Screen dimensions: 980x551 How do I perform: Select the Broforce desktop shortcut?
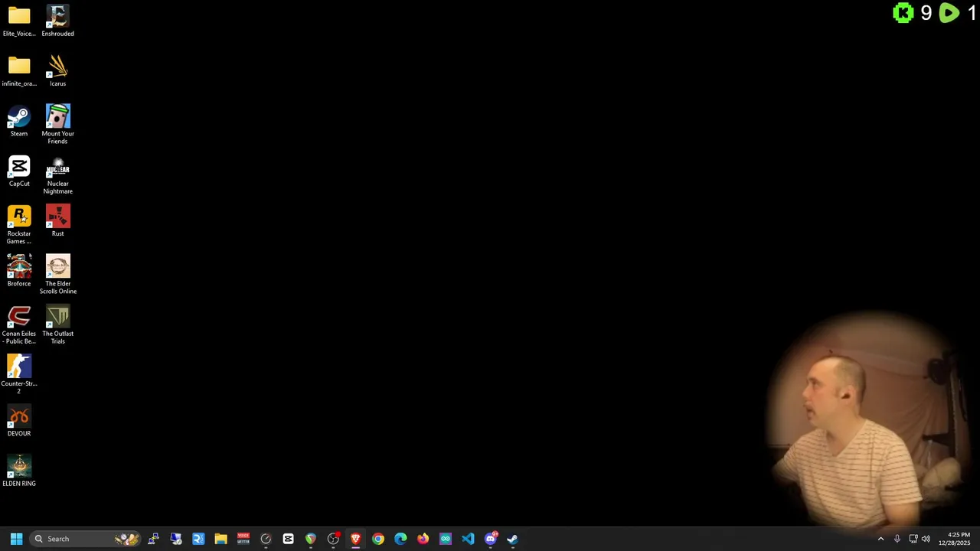[x=19, y=271]
